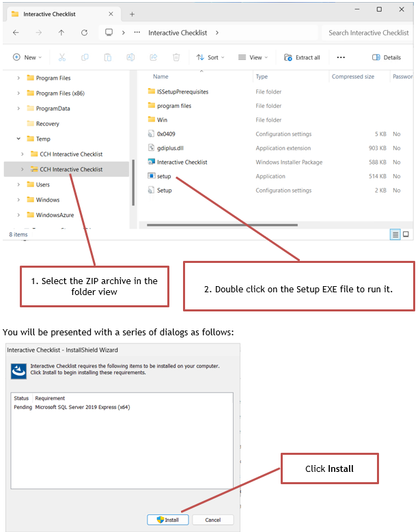Click the navigation pane vertical scrollbar
The width and height of the screenshot is (420, 532).
coord(133,182)
